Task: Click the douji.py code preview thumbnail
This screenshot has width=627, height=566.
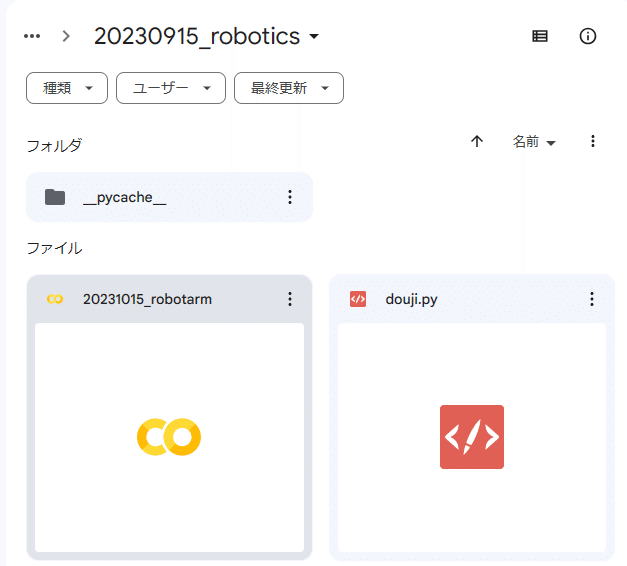Action: pyautogui.click(x=472, y=438)
